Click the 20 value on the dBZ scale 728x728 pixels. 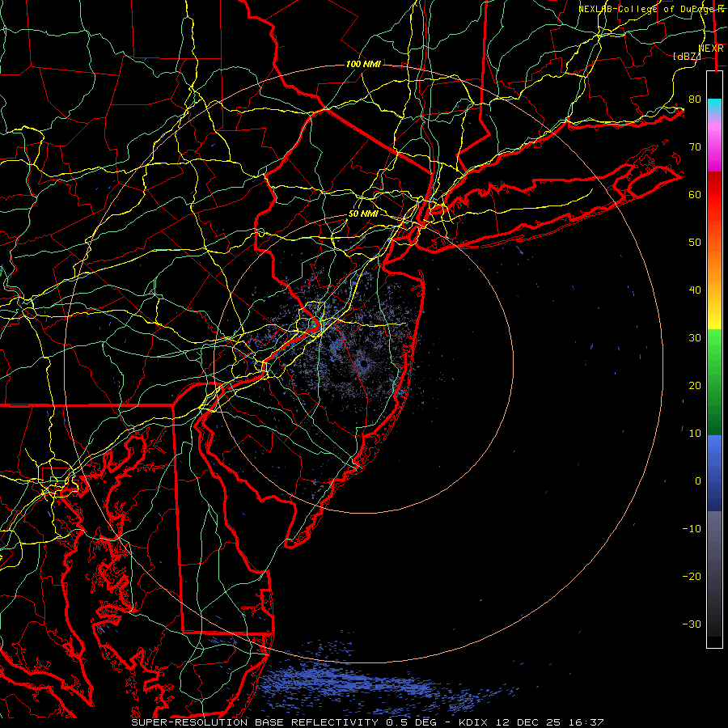[695, 385]
